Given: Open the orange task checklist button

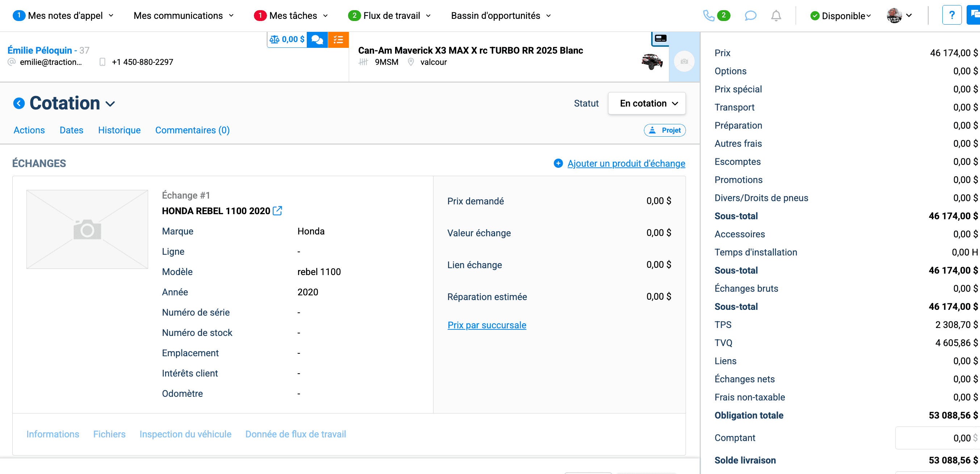Looking at the screenshot, I should pos(338,39).
